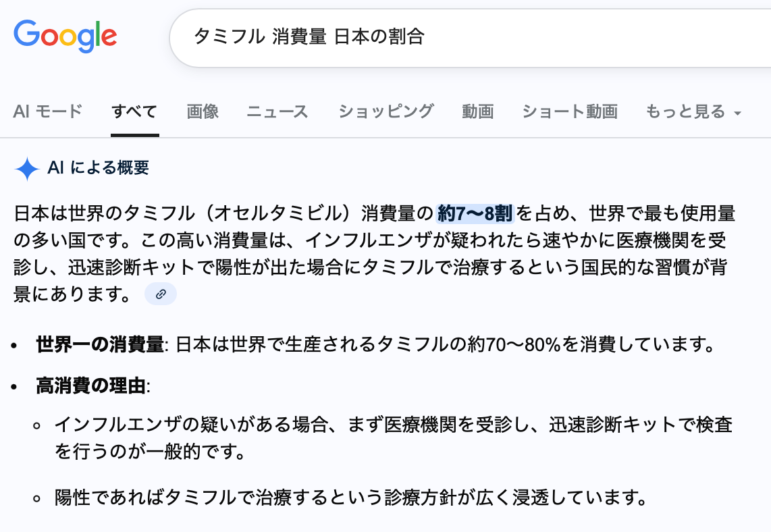771x532 pixels.
Task: Click the bold 世界一の消費量 label
Action: pos(100,345)
